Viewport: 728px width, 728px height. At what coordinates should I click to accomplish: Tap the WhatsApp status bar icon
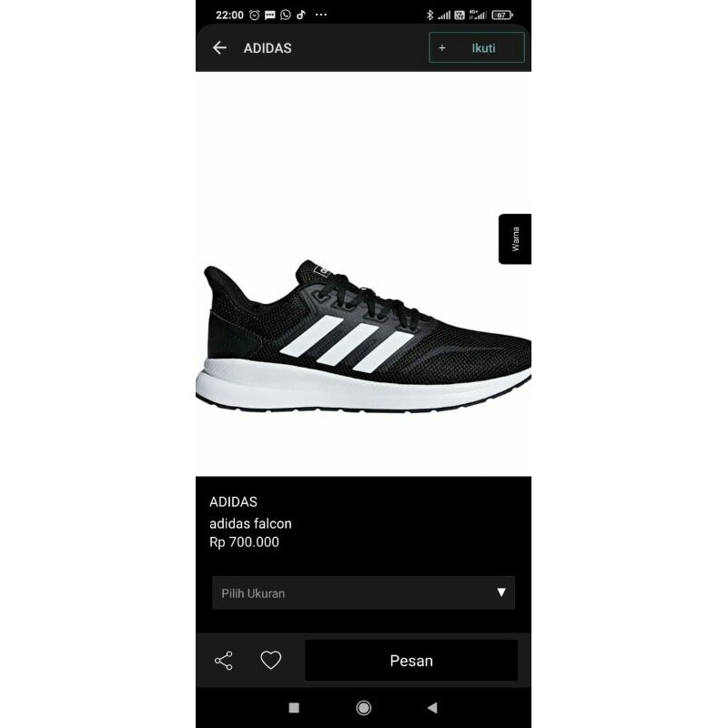286,15
